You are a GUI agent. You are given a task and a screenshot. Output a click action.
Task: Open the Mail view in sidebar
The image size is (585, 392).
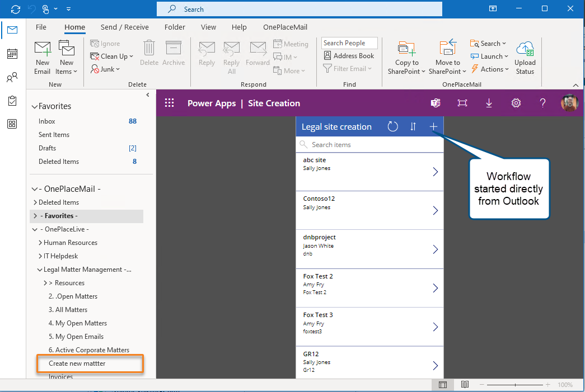pyautogui.click(x=12, y=30)
